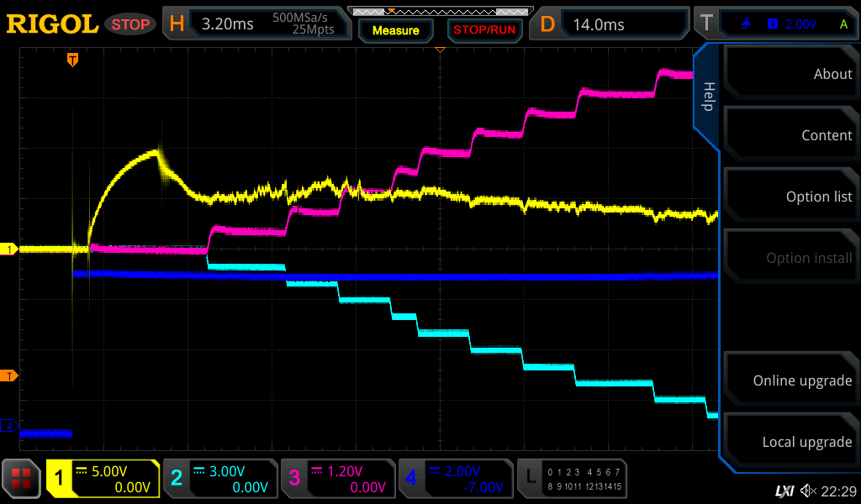
Task: Click the orange H horizontal icon
Action: pos(177,24)
